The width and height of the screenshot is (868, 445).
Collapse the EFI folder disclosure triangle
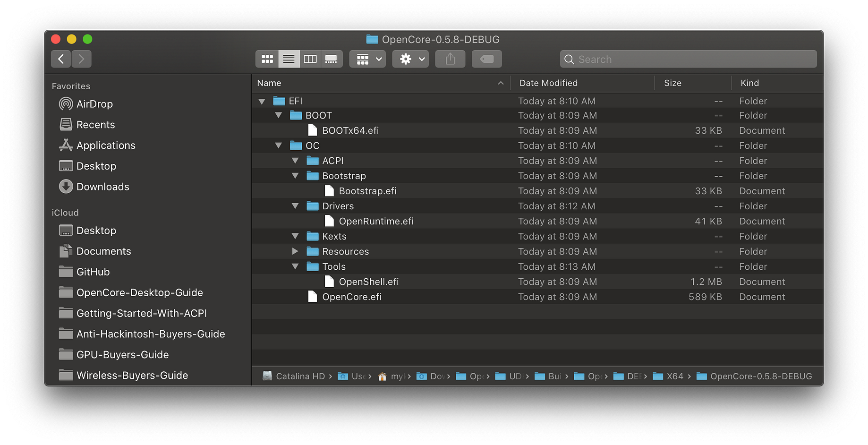[x=262, y=101]
